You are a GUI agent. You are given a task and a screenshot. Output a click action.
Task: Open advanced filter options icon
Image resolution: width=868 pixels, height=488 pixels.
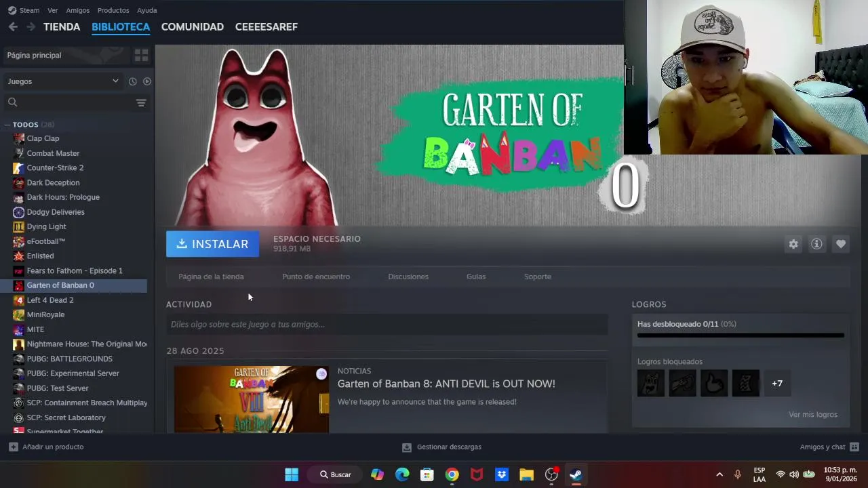pyautogui.click(x=141, y=103)
